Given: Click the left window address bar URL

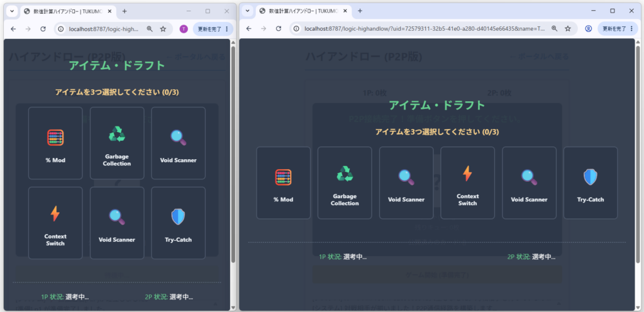Looking at the screenshot, I should tap(104, 29).
